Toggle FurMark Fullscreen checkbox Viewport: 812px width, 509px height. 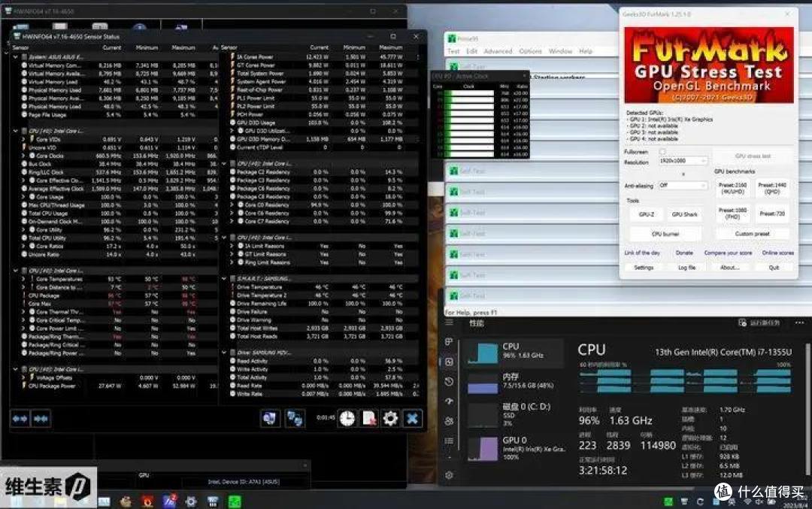(x=662, y=152)
